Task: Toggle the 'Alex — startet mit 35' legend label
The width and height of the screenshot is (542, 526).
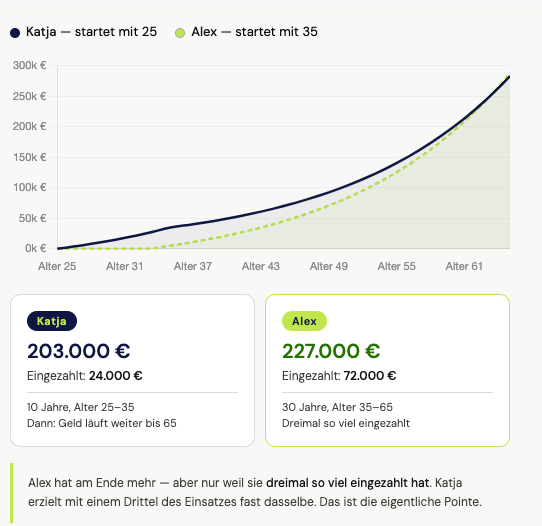Action: click(x=254, y=32)
